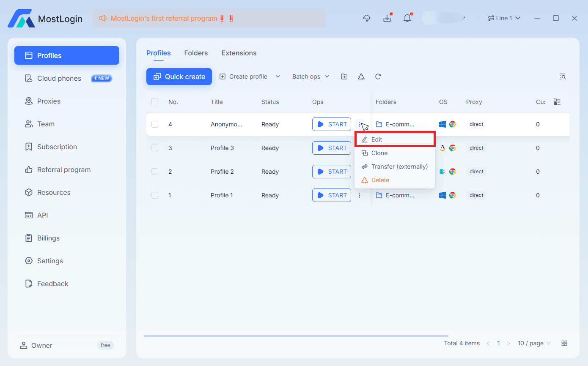The width and height of the screenshot is (588, 366).
Task: Open the 10 / page dropdown
Action: pyautogui.click(x=534, y=343)
